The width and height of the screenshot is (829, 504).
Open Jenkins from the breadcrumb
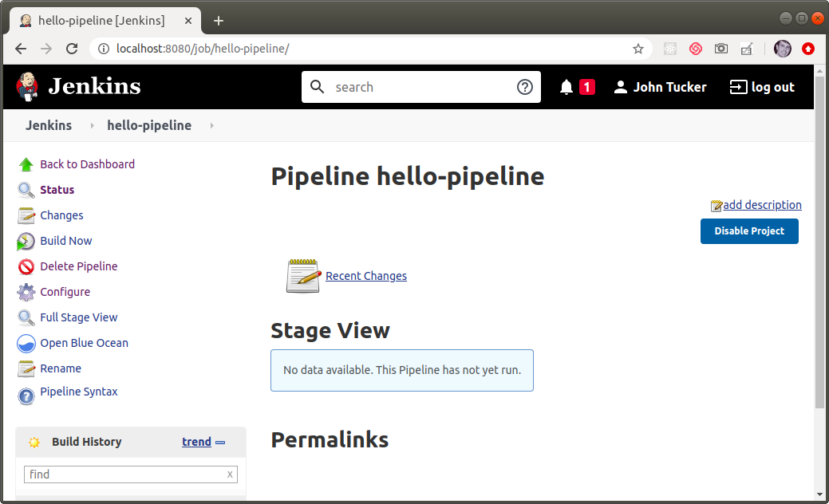[x=49, y=125]
